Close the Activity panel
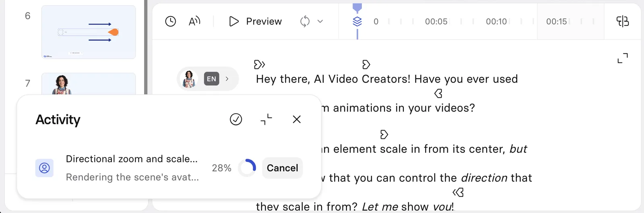Screen dimensions: 644x213 (x=297, y=119)
